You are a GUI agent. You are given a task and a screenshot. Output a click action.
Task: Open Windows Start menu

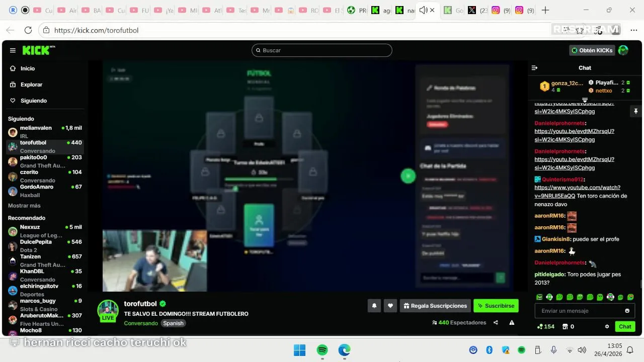299,350
